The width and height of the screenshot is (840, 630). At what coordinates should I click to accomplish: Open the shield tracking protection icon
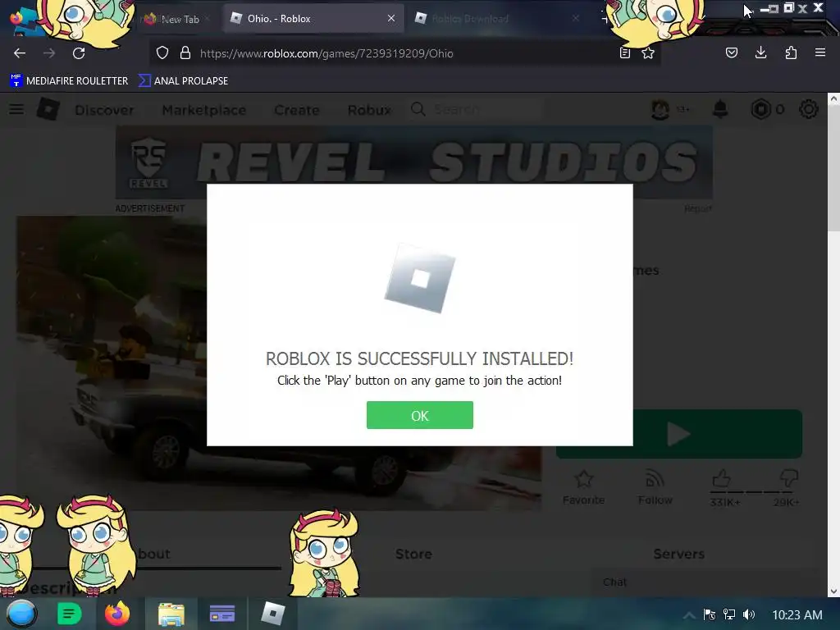click(x=162, y=53)
